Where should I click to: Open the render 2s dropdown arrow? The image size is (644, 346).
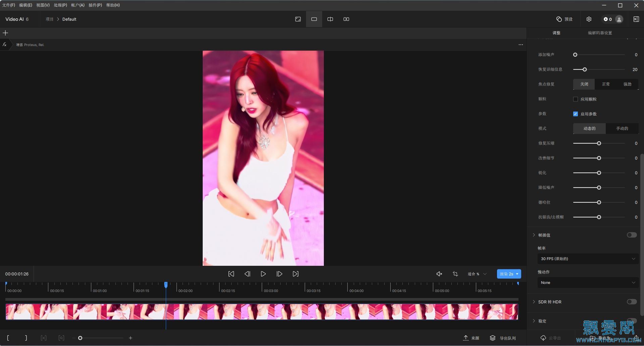coord(517,274)
